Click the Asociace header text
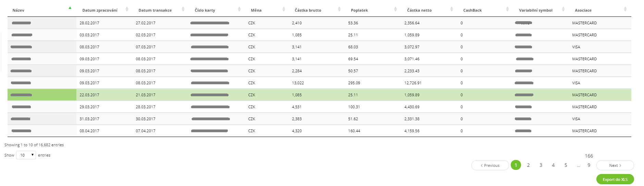Screen dimensions: 644x186 click(583, 10)
